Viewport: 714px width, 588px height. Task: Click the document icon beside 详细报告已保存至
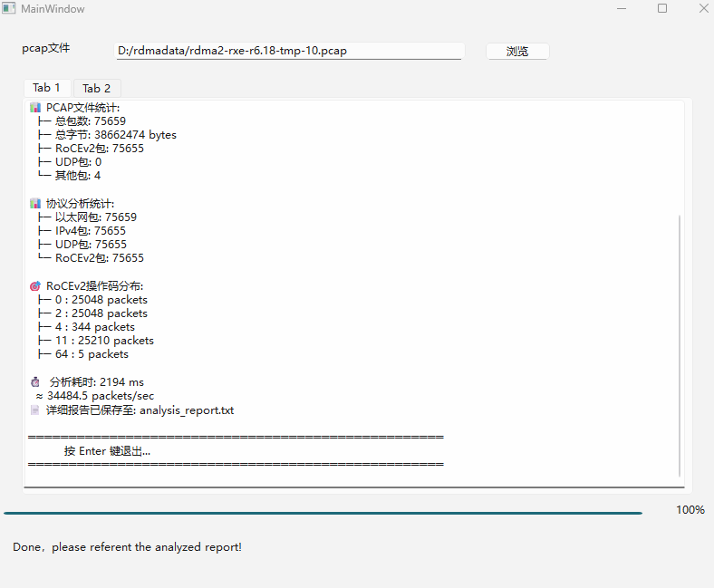[x=35, y=410]
